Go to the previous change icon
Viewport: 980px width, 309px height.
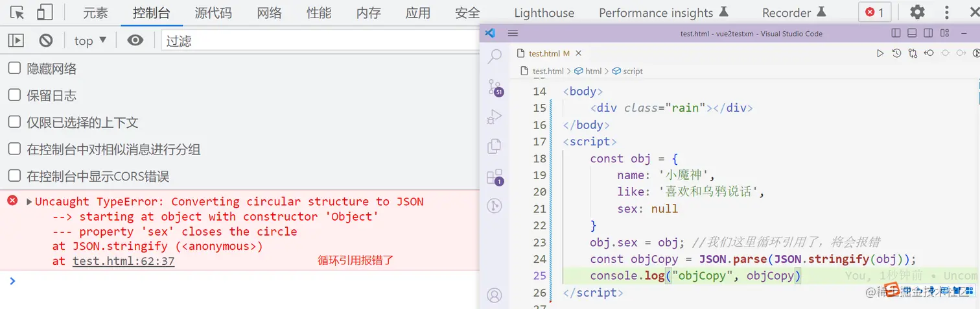coord(929,53)
